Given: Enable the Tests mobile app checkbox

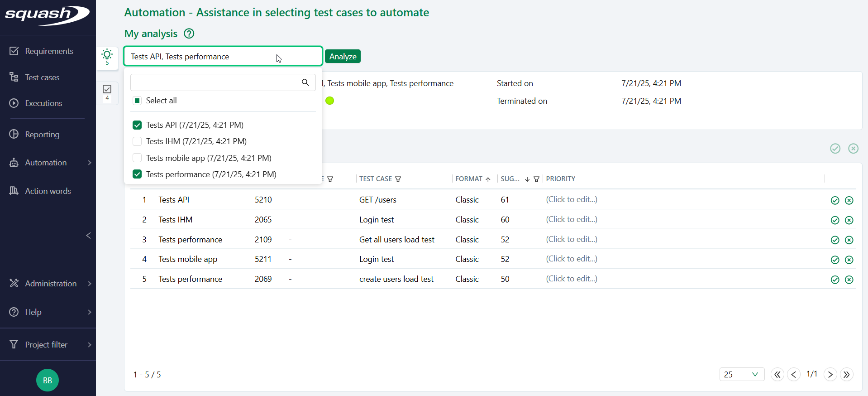Looking at the screenshot, I should (137, 158).
